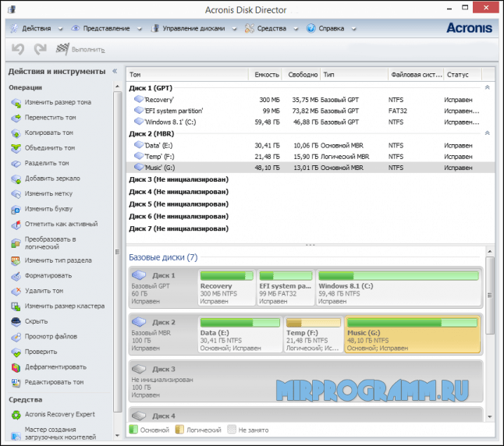Select the 'EFI system partition' volume row

coord(311,111)
